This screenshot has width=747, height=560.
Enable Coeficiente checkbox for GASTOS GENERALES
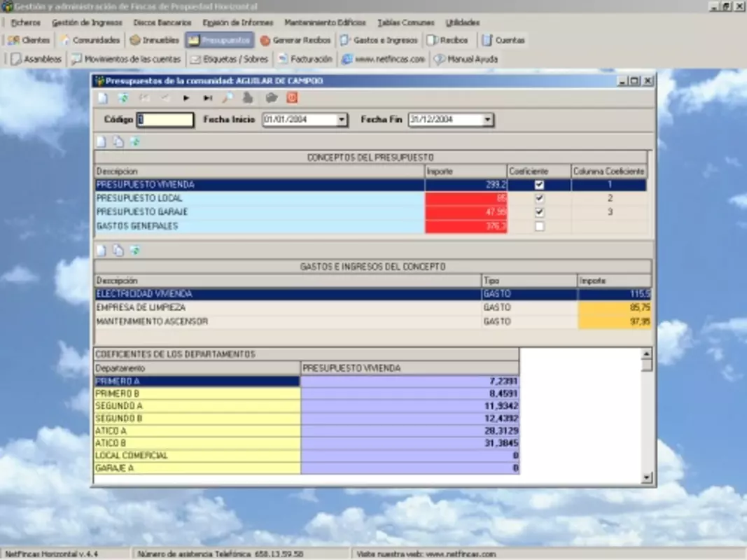pyautogui.click(x=539, y=226)
